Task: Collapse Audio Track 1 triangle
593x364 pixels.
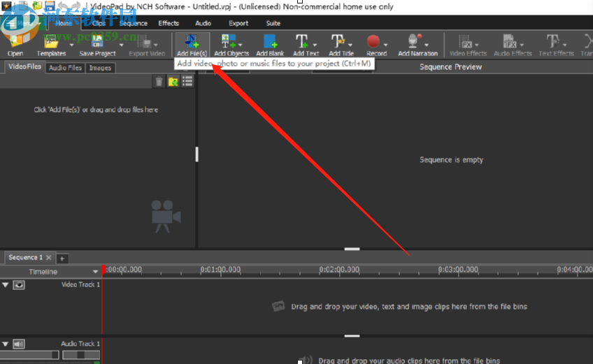Action: pyautogui.click(x=6, y=344)
